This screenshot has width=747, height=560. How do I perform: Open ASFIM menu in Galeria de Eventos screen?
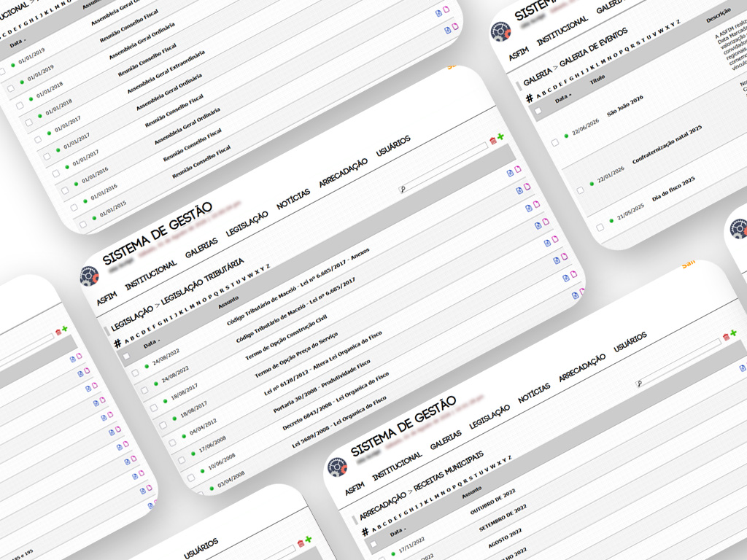point(519,53)
